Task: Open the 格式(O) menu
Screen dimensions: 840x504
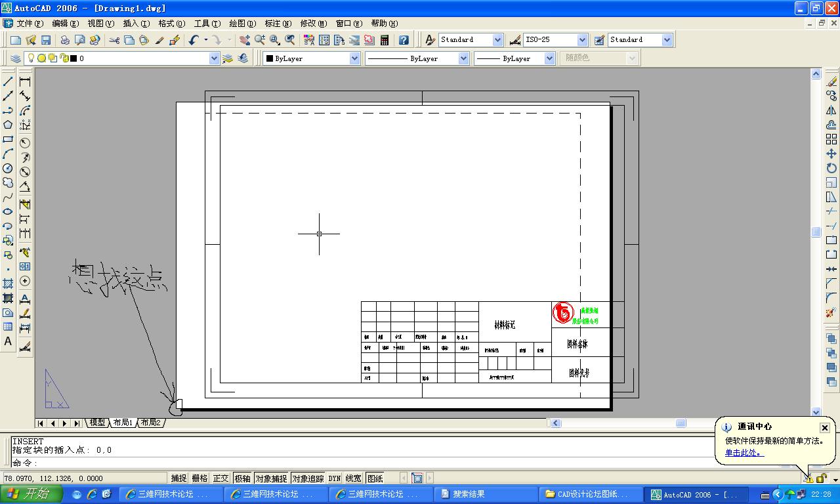Action: [171, 24]
